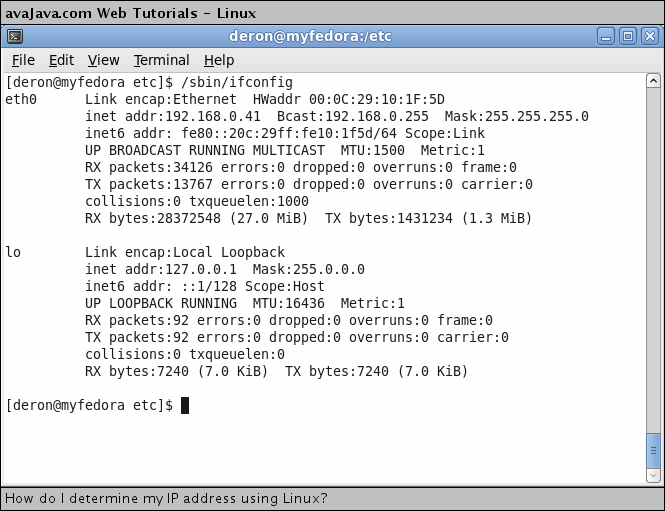Click the lo interface name
The width and height of the screenshot is (665, 511).
pos(13,252)
